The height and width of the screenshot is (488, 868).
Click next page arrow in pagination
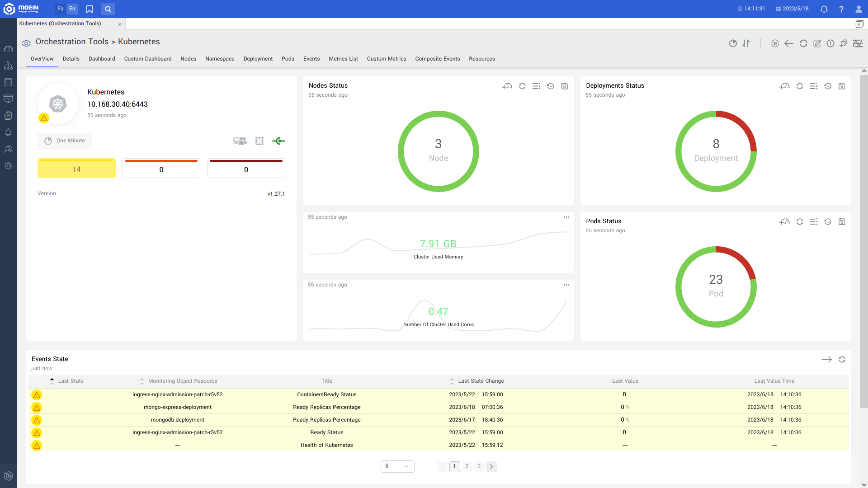(491, 466)
